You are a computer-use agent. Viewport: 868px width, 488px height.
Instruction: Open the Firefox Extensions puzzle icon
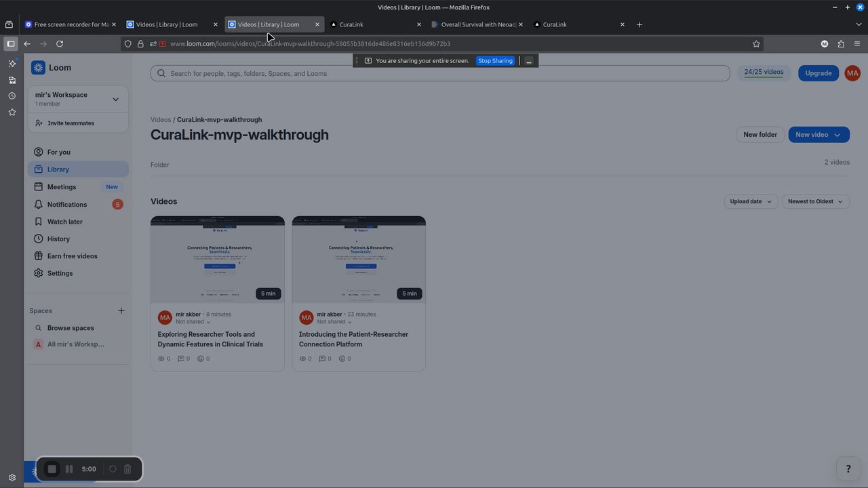point(841,43)
